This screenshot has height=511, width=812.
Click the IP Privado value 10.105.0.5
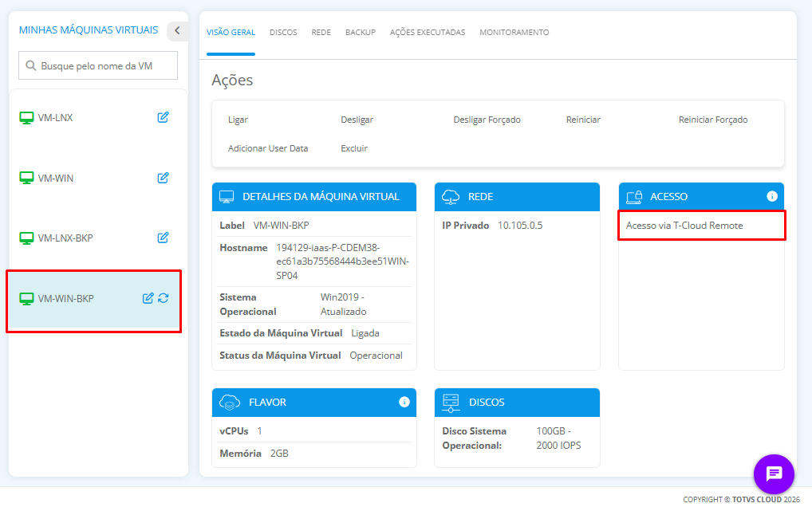[x=520, y=226]
